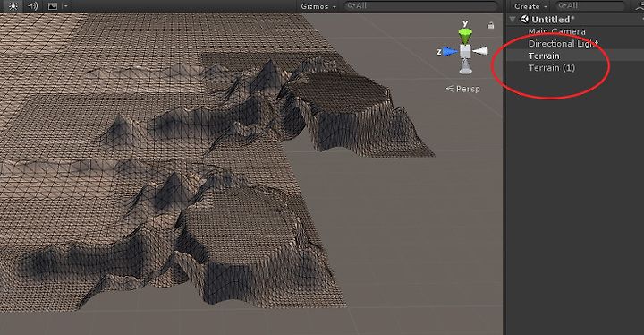Toggle scene audio speaker icon
Viewport: 644px width, 335px height.
(33, 5)
